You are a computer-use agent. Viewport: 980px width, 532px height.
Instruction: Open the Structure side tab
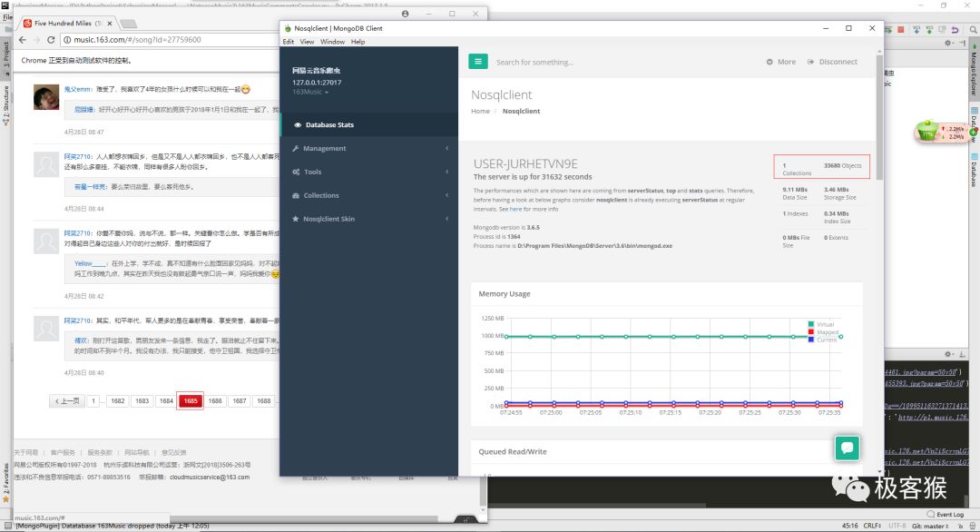(5, 105)
